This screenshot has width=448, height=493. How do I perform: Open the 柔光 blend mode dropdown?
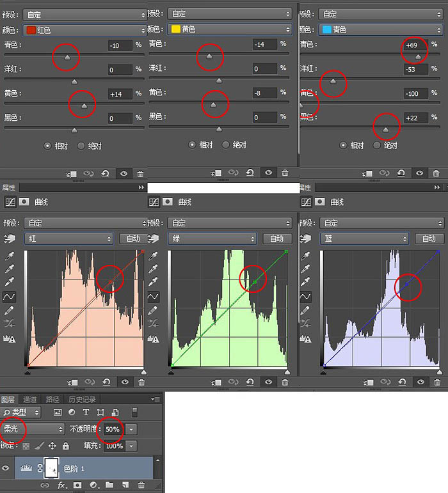pos(33,429)
